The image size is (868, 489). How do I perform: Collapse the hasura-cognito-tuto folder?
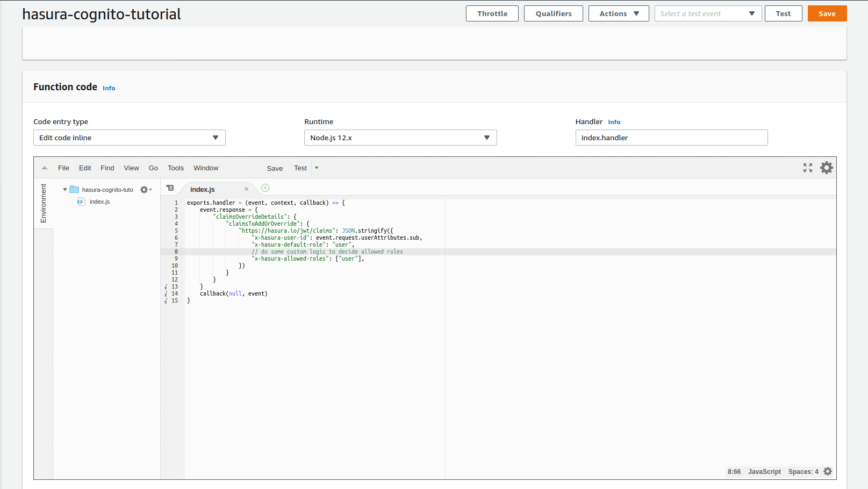click(65, 190)
